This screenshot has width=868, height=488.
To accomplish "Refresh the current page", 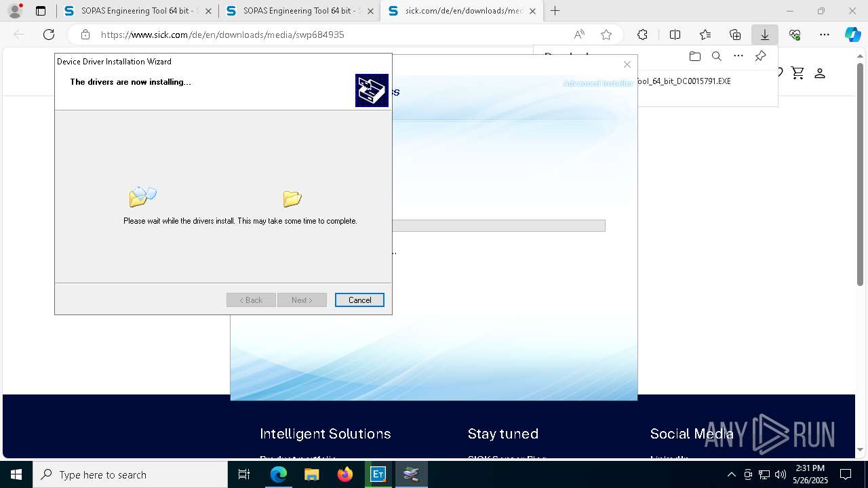I will 49,35.
